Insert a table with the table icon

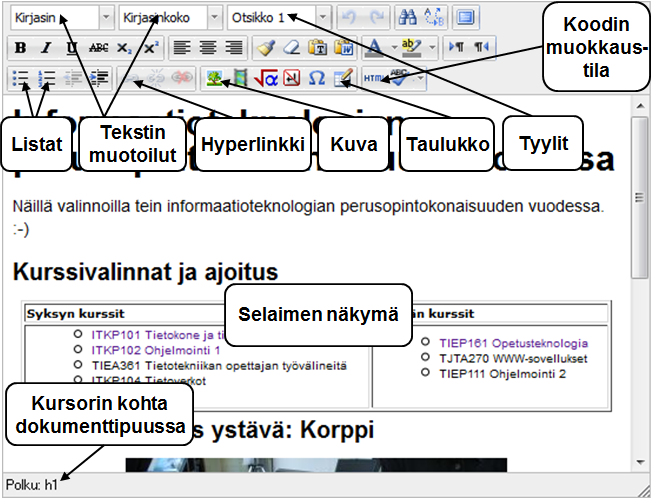tap(343, 78)
